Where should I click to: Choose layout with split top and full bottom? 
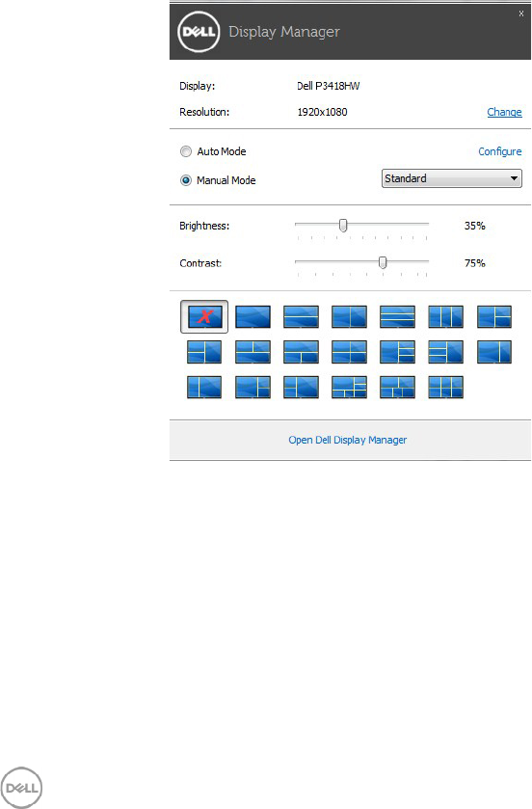[x=253, y=352]
